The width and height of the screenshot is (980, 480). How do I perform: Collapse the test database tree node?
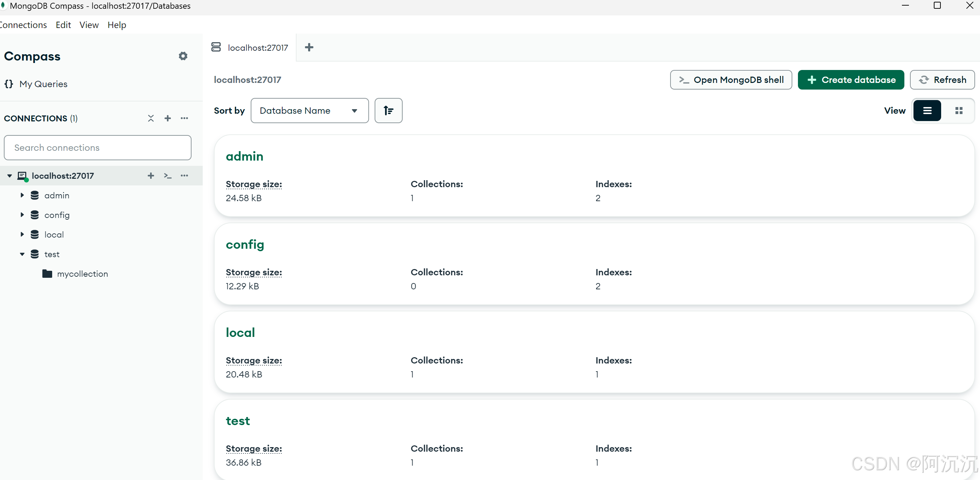[22, 254]
